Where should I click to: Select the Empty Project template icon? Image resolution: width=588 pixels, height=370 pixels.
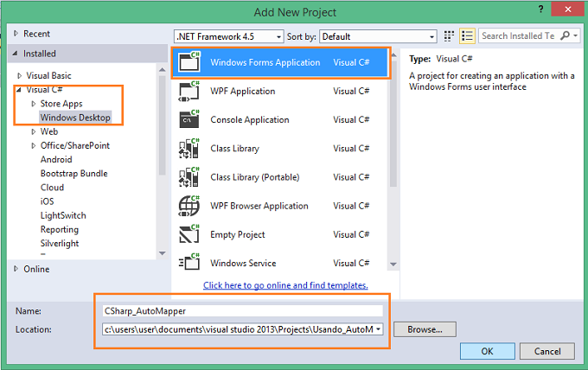(189, 234)
